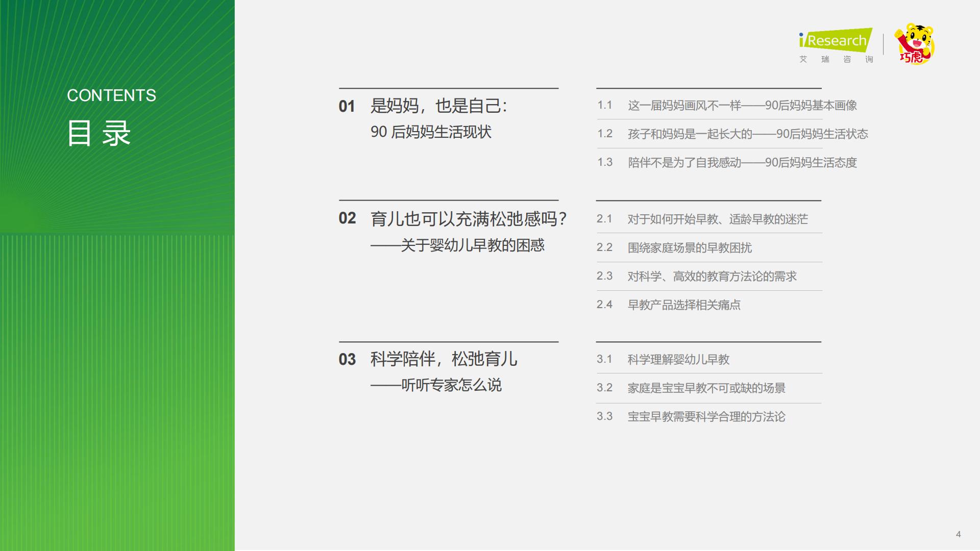Image resolution: width=980 pixels, height=551 pixels.
Task: Click the 孩子和妈妈是一起长大的 entry
Action: coord(748,134)
